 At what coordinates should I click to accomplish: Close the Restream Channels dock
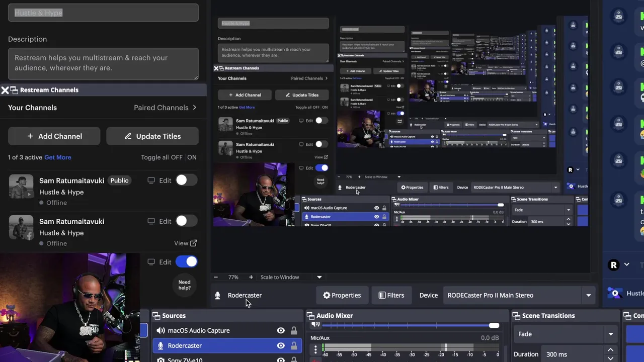click(x=5, y=90)
